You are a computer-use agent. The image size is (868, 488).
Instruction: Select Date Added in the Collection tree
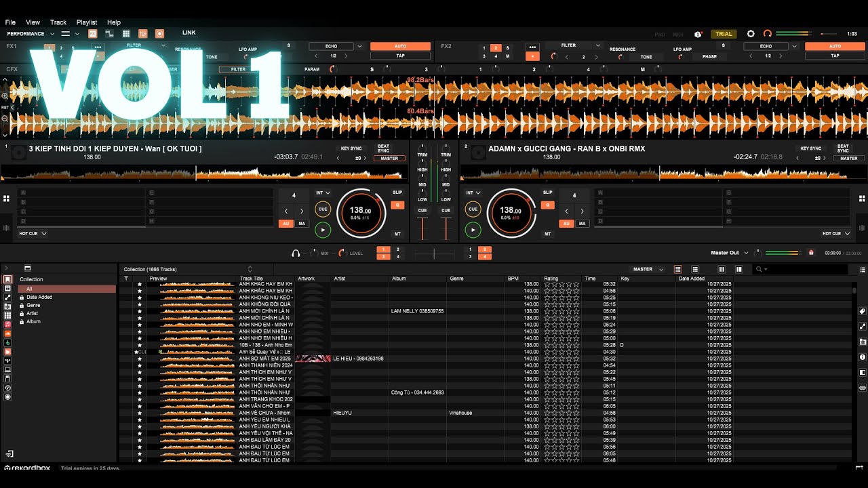tap(39, 297)
